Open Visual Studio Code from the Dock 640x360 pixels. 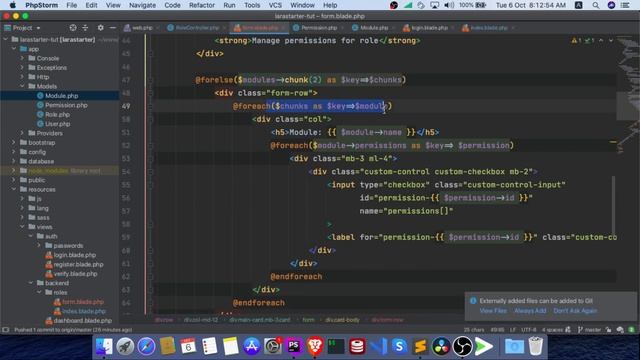pyautogui.click(x=378, y=347)
